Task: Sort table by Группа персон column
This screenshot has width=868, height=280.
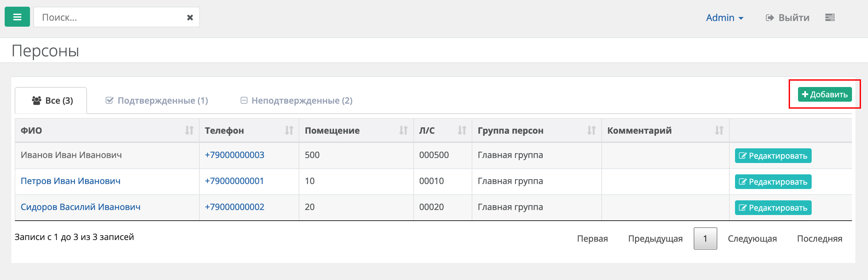Action: pos(537,130)
